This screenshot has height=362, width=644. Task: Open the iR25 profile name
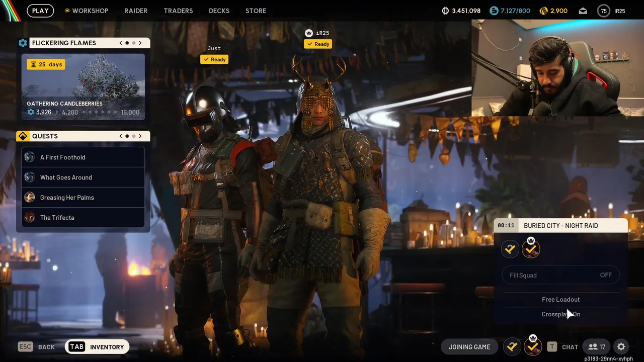620,11
